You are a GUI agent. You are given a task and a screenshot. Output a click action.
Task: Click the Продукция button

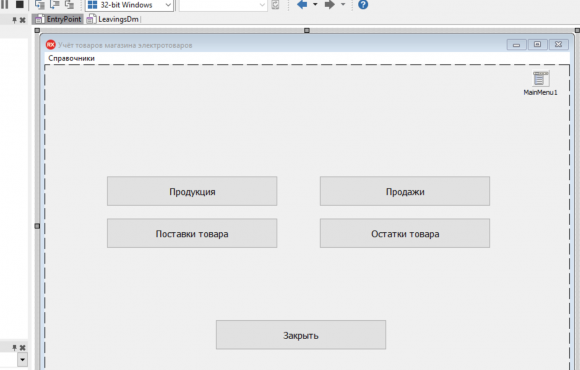point(192,191)
